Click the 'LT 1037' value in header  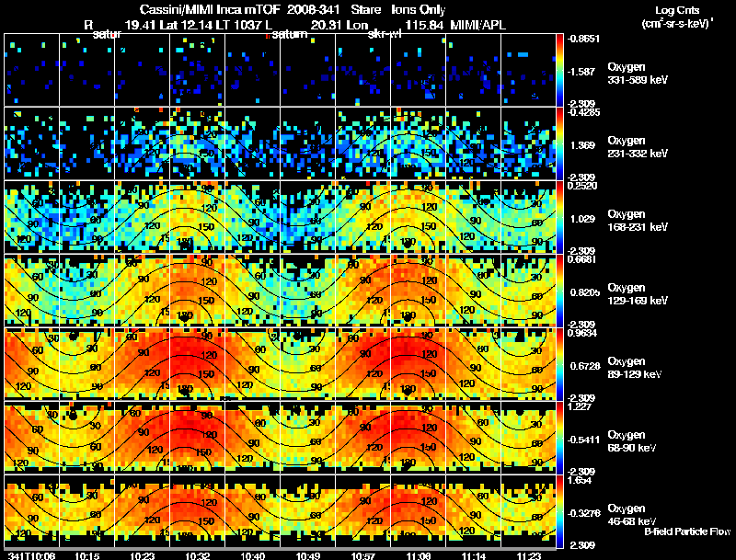[239, 25]
